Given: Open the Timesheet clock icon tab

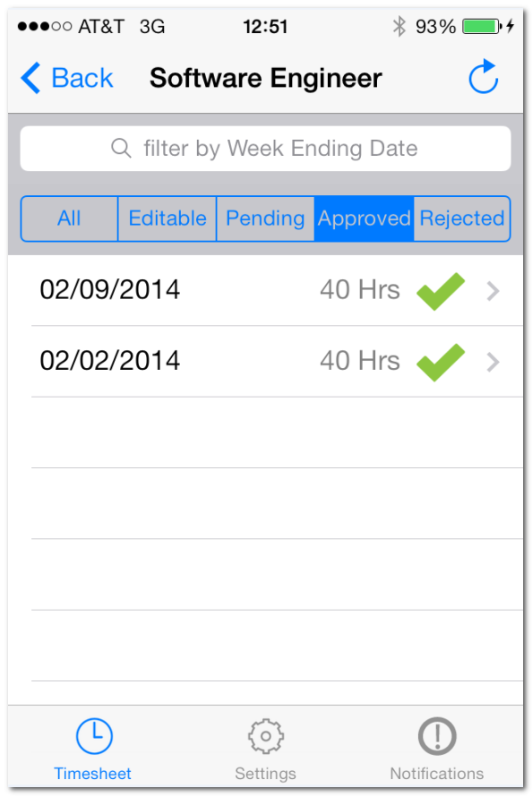Looking at the screenshot, I should click(94, 736).
